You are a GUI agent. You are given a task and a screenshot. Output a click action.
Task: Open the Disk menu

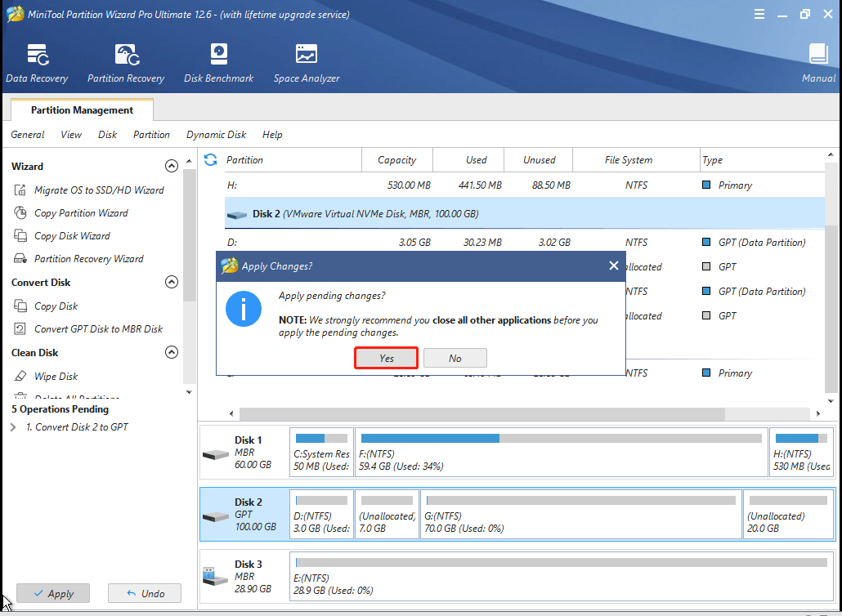107,135
